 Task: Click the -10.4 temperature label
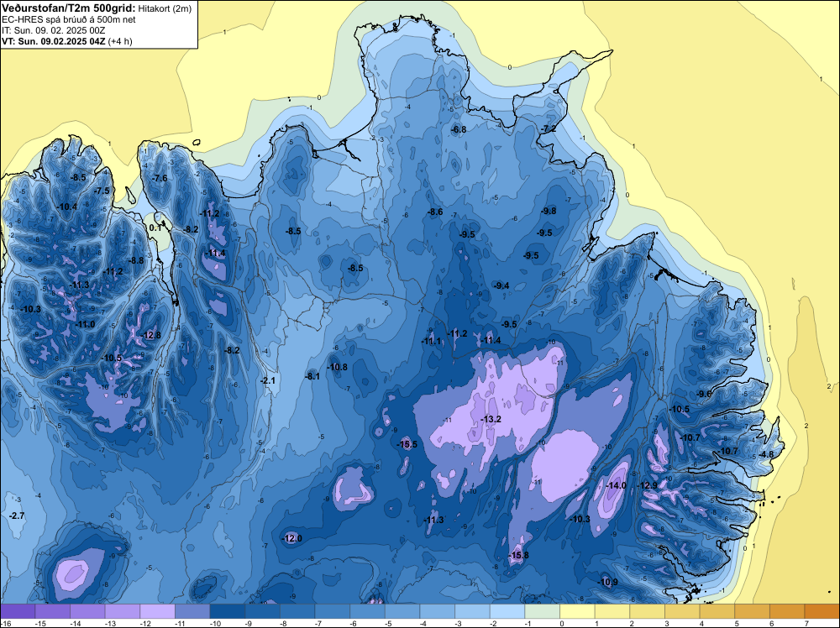point(67,207)
